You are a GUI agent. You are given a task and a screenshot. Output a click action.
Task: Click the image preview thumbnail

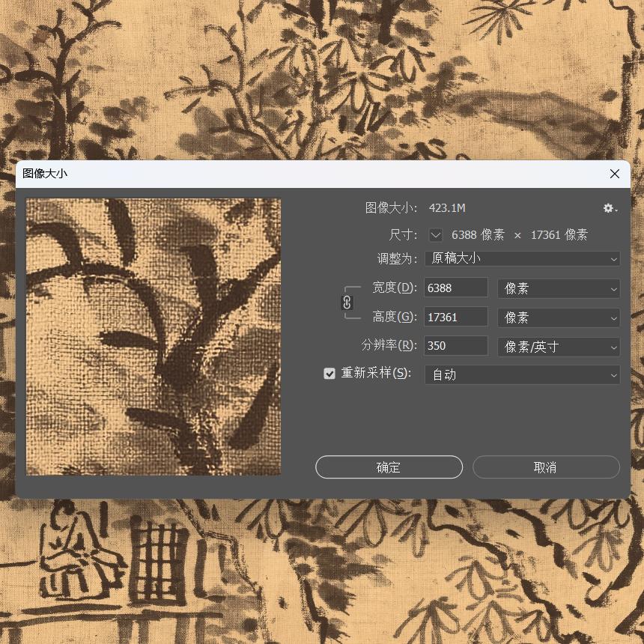(x=154, y=337)
